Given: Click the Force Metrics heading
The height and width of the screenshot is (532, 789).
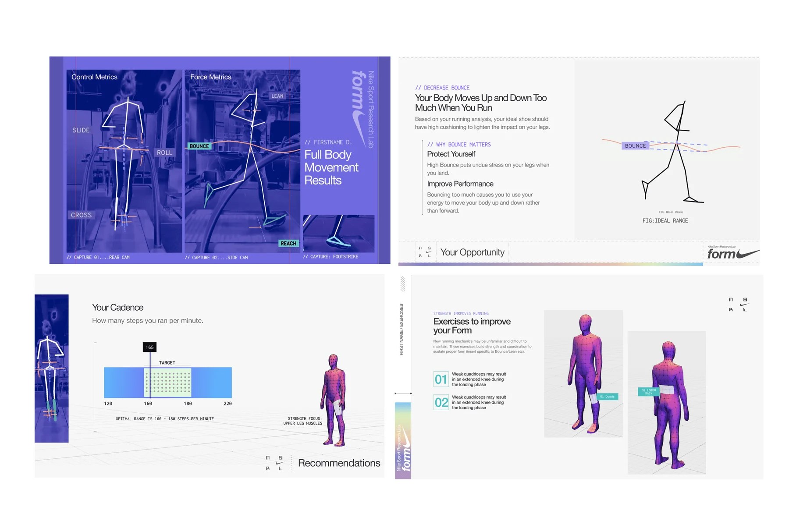Looking at the screenshot, I should [210, 77].
